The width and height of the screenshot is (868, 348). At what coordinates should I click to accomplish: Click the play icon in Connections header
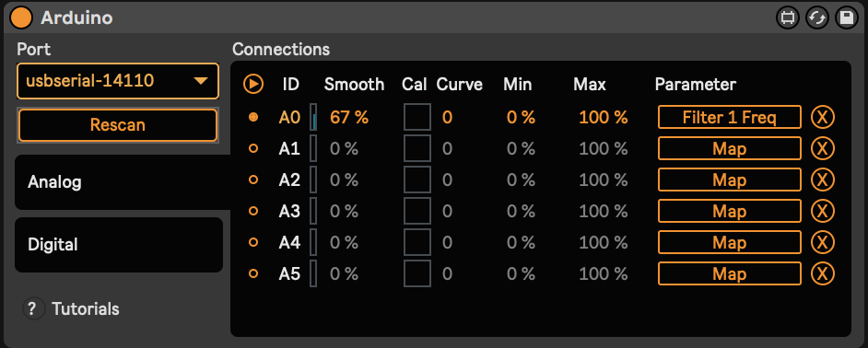click(253, 84)
